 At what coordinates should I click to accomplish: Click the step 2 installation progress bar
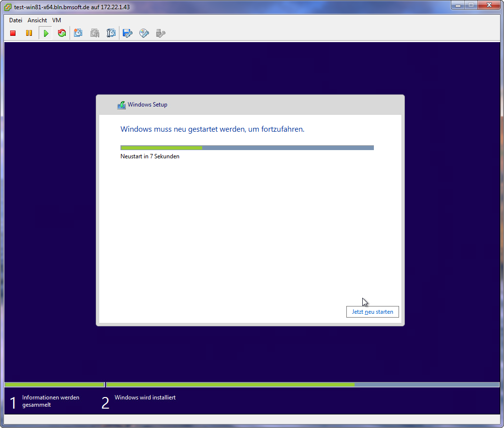pos(302,384)
